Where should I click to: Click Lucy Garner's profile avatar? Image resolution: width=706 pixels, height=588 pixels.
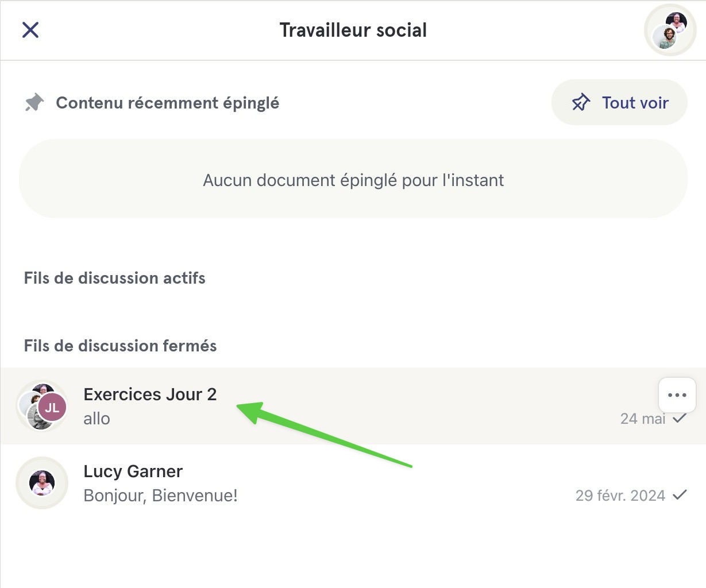(42, 483)
